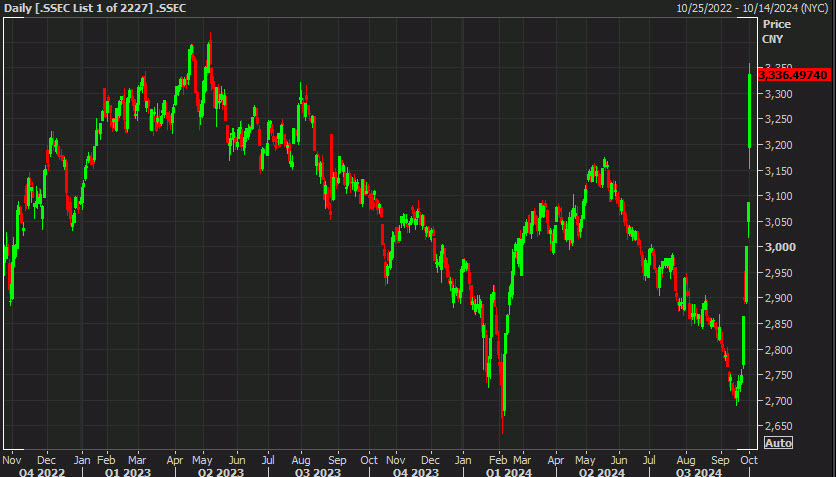This screenshot has height=477, width=836.
Task: Click the red 3,336.49740 last price label
Action: point(794,75)
